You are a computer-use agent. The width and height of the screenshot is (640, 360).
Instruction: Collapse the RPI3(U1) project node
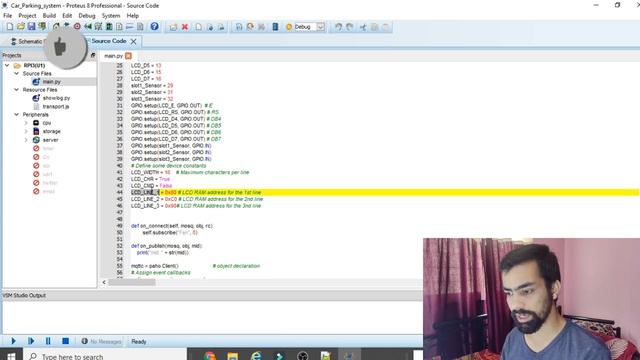point(7,65)
